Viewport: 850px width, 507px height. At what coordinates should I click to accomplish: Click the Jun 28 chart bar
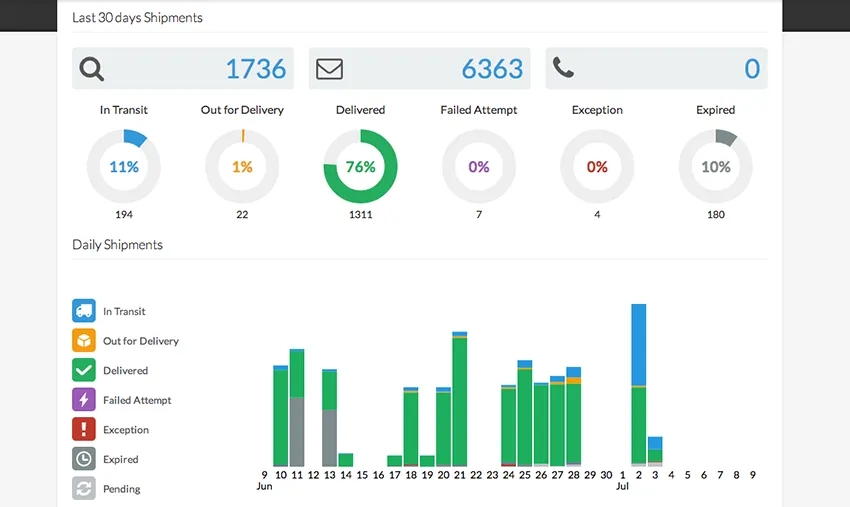pyautogui.click(x=574, y=416)
